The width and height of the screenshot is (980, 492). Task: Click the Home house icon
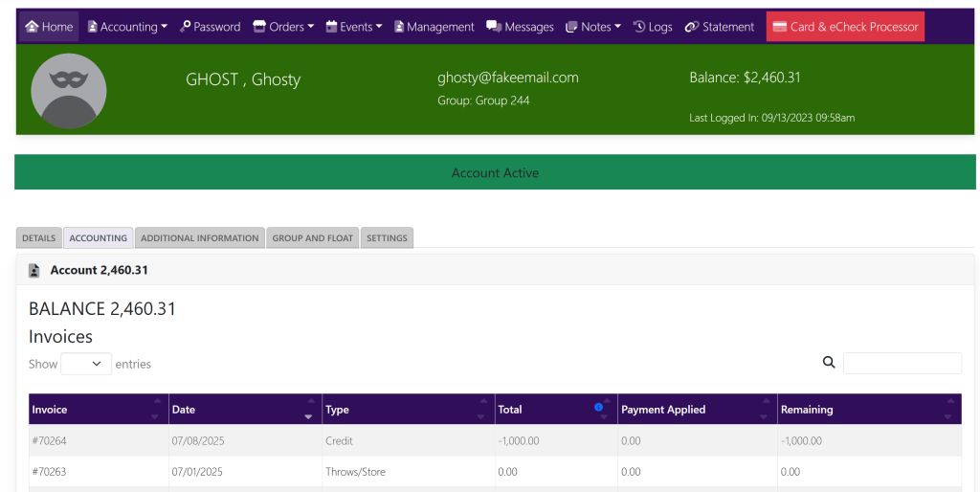(x=32, y=27)
